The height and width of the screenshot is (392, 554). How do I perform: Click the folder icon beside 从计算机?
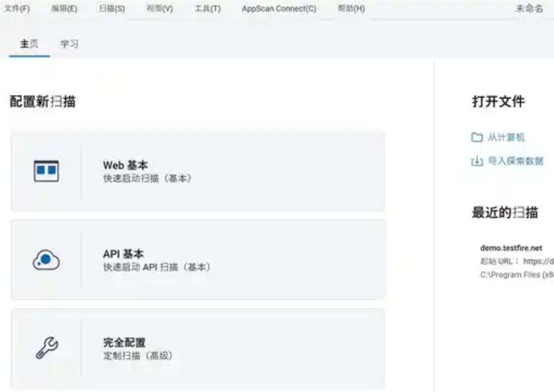point(477,137)
